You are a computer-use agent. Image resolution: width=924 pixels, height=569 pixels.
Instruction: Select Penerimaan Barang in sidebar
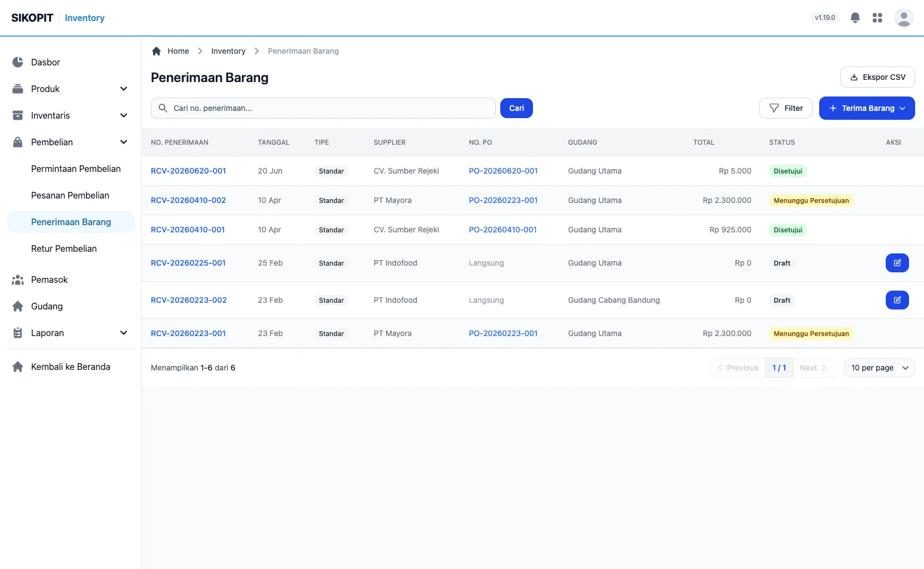(71, 222)
